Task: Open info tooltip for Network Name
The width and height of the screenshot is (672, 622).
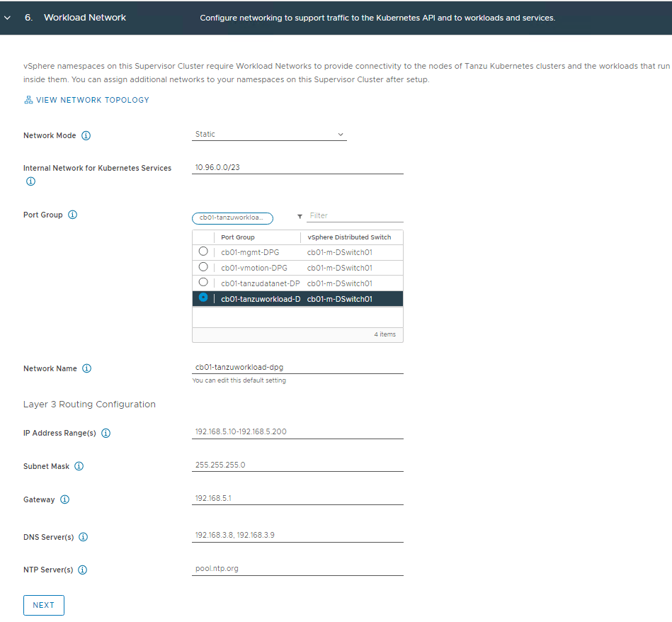Action: [87, 368]
